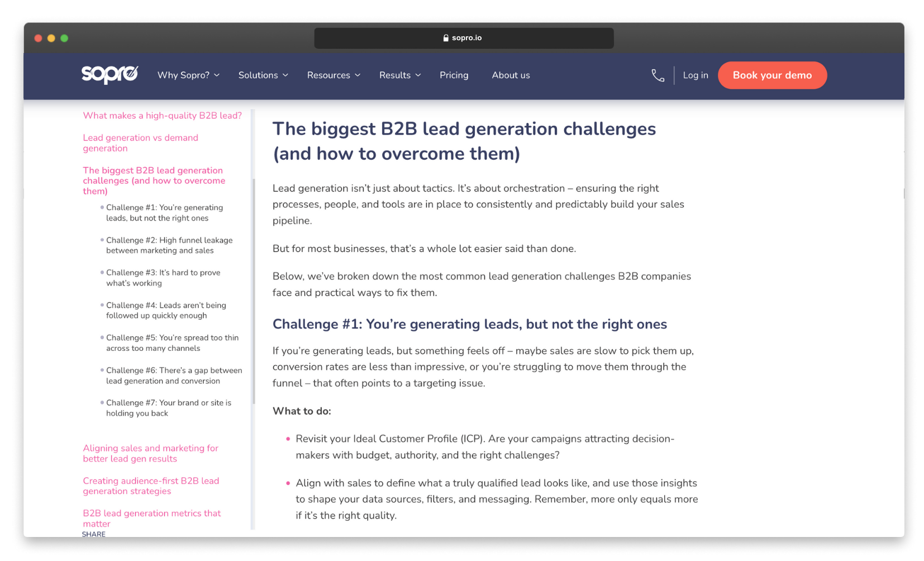Viewport: 924px width, 561px height.
Task: Select 'Lead generation vs demand generation' in sidebar
Action: [140, 142]
